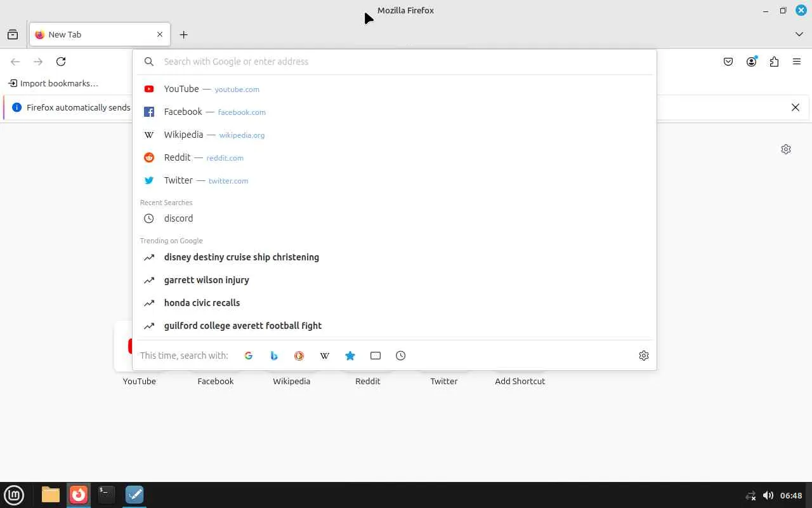
Task: Open the Twitter shortcut tile label
Action: (444, 381)
